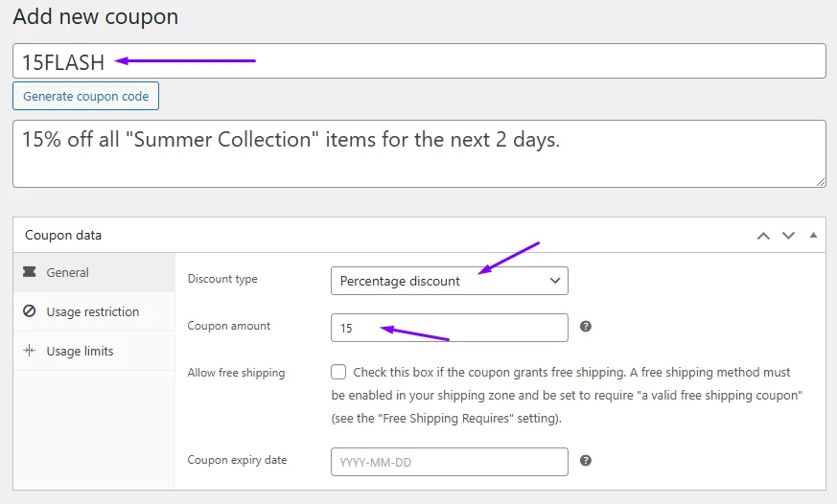This screenshot has width=837, height=504.
Task: Click the Usage limits icon
Action: [x=30, y=351]
